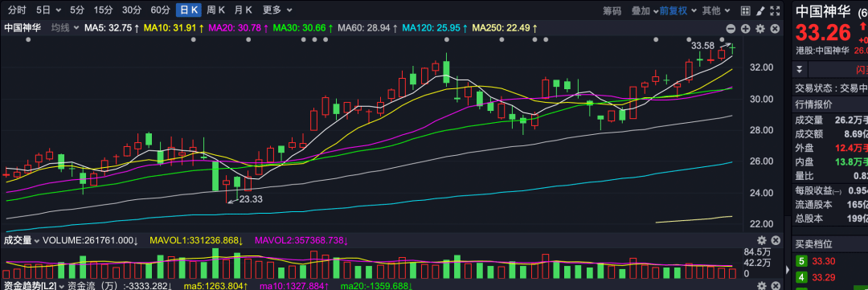The width and height of the screenshot is (868, 290).
Task: Click the MA120: 25.95 label
Action: [x=435, y=27]
